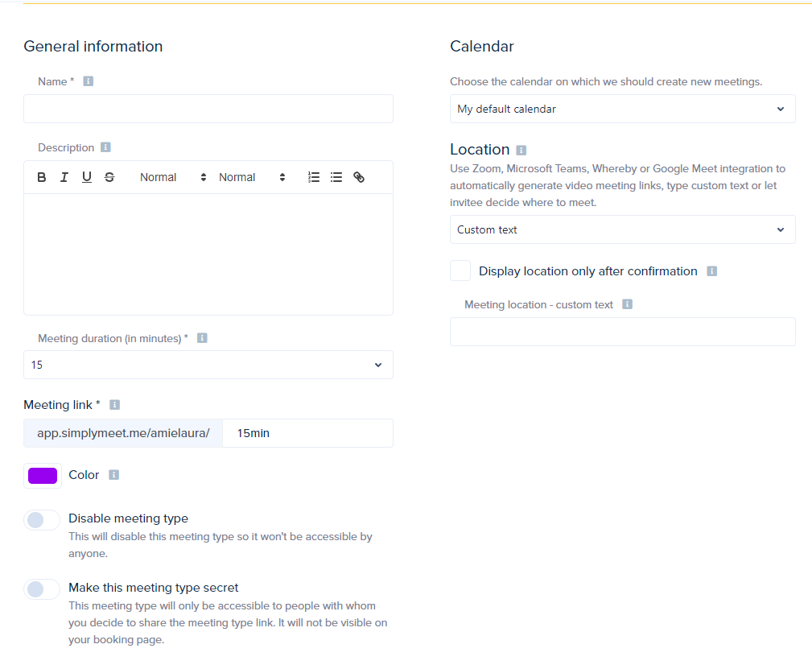Open the Custom text location dropdown
Viewport: 812px width, 669px height.
[622, 229]
